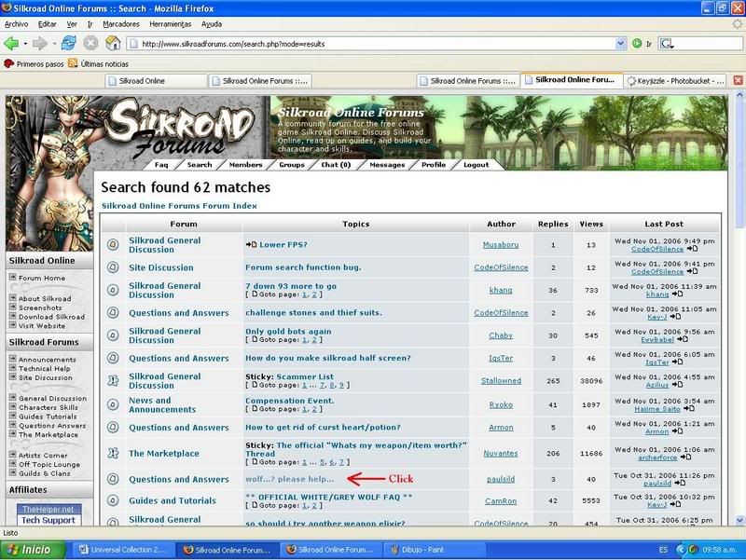Click the latest post icon beside archerforce
746x560 pixels.
tap(685, 458)
